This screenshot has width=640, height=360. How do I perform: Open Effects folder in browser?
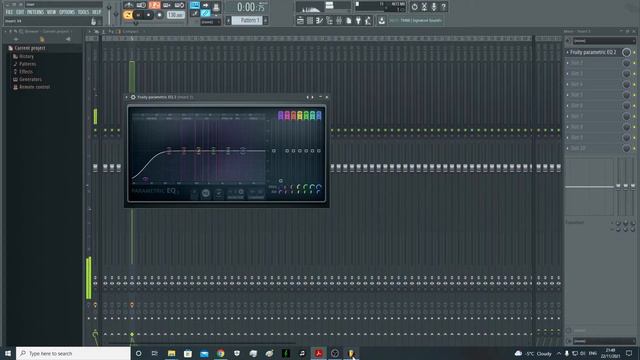(26, 72)
